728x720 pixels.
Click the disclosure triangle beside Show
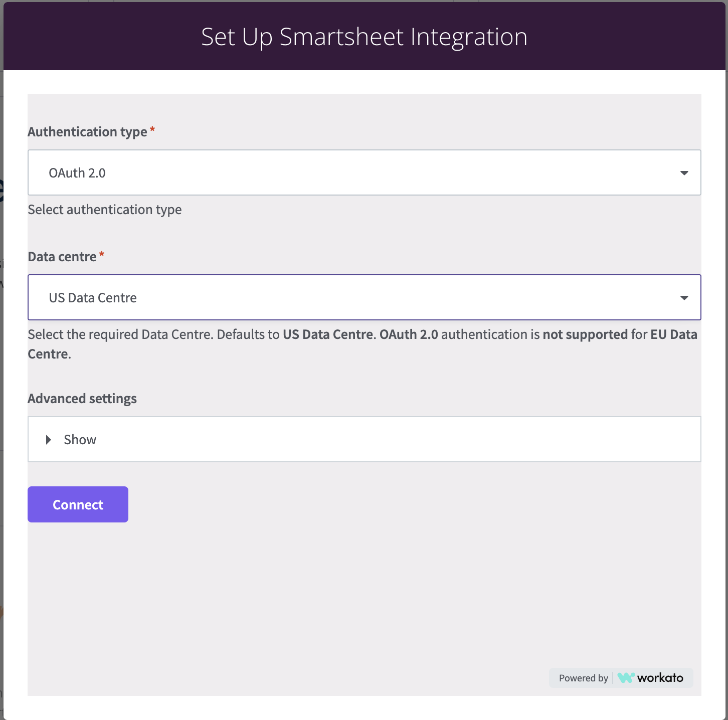[49, 440]
